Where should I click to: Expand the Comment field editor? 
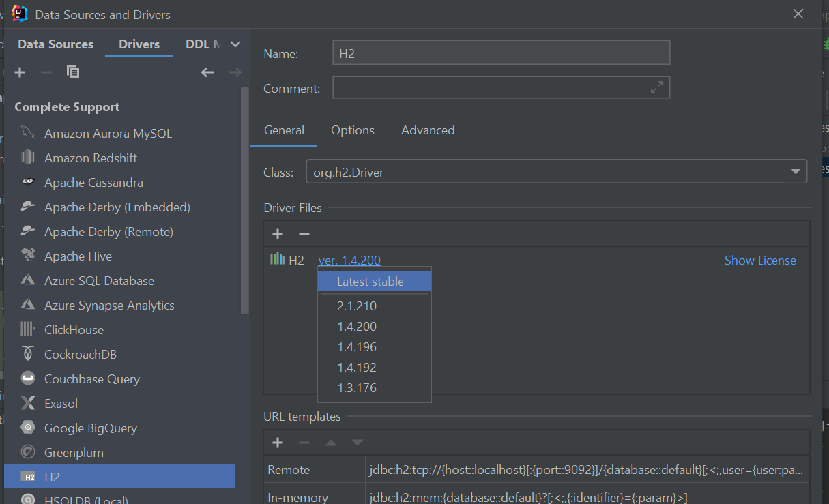656,88
